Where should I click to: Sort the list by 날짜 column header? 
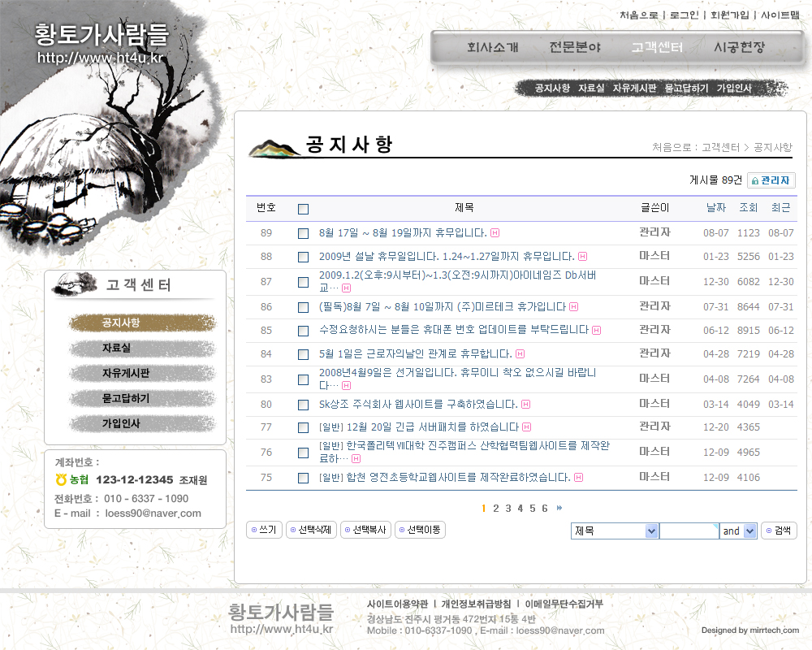(715, 208)
